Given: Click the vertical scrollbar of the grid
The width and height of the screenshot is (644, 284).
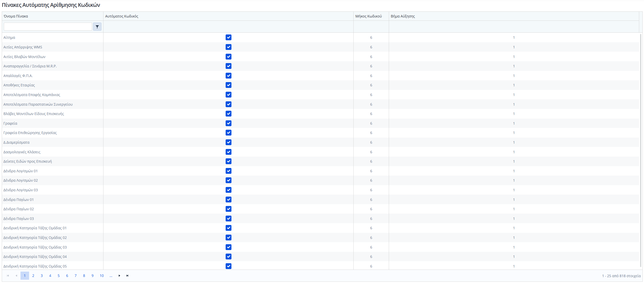Looking at the screenshot, I should click(641, 151).
